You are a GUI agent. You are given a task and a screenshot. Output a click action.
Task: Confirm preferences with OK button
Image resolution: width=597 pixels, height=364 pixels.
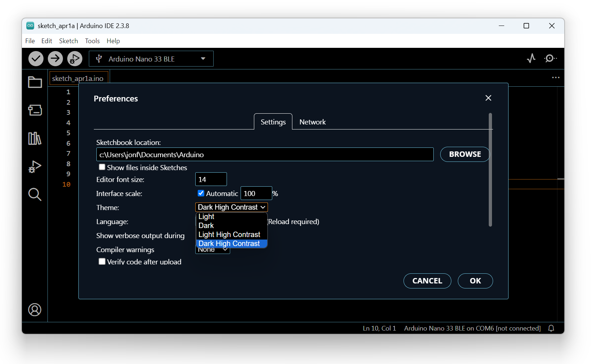tap(475, 281)
